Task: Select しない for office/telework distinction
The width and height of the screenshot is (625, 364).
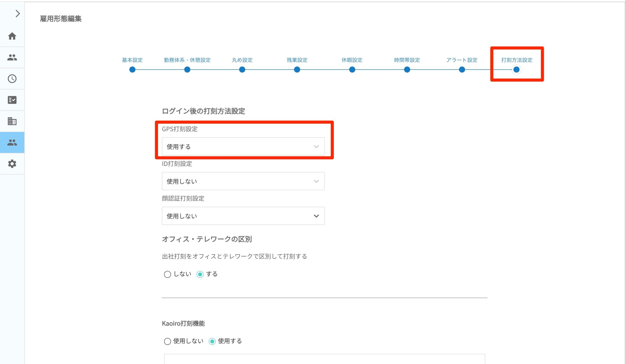Action: pos(168,274)
